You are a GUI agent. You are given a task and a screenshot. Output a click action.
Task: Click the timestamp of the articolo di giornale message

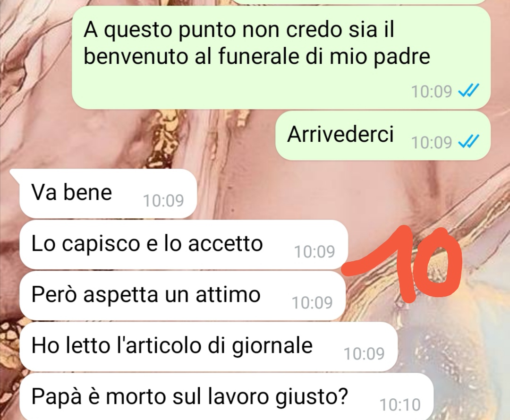click(364, 354)
